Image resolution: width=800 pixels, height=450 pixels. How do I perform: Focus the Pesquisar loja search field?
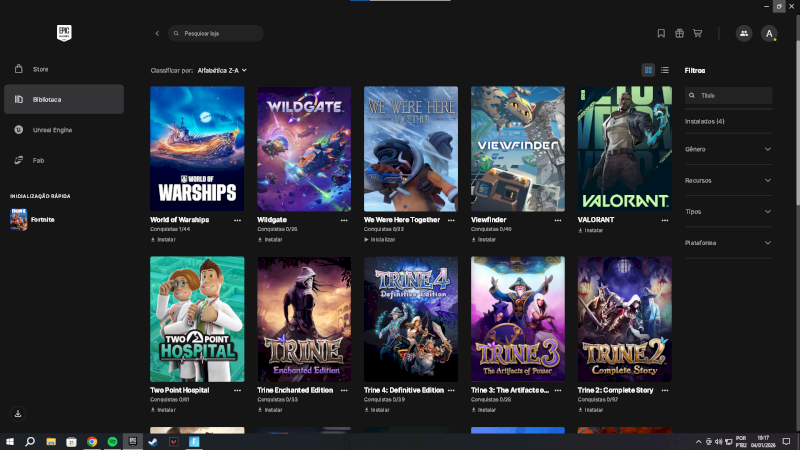[x=216, y=33]
